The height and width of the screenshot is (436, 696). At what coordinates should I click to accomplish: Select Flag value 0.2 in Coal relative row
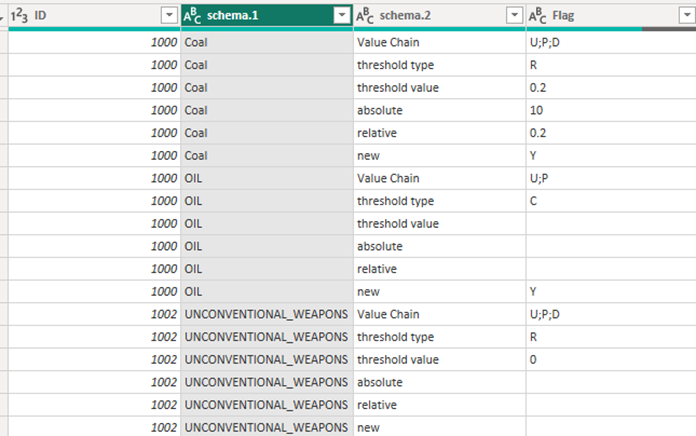click(611, 133)
